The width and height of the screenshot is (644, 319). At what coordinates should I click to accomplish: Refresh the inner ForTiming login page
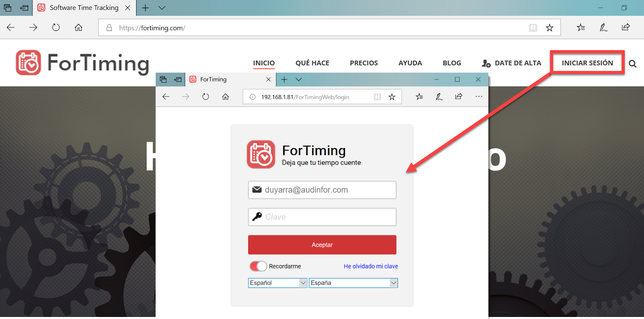206,97
